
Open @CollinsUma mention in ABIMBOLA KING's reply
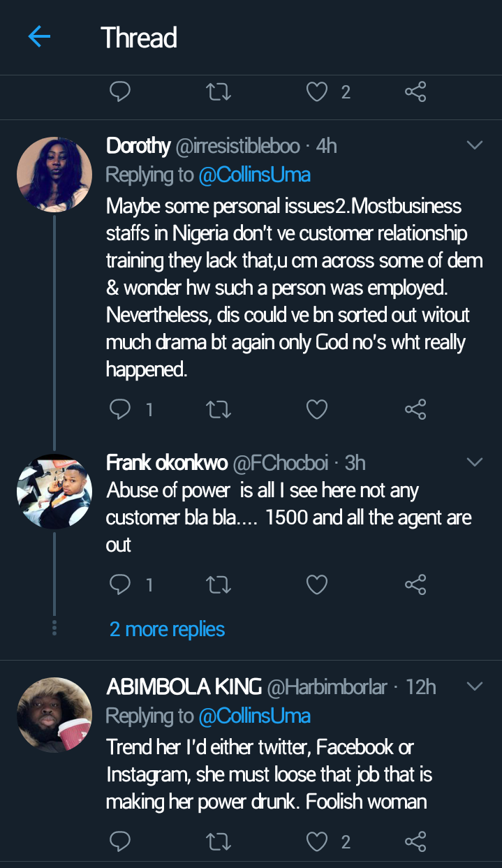click(x=254, y=716)
